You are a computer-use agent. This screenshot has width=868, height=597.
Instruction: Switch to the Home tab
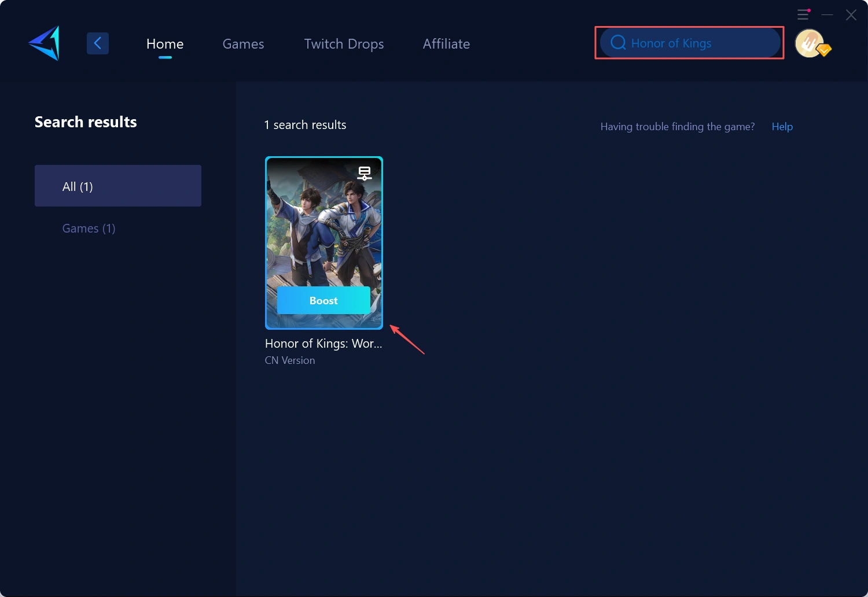pyautogui.click(x=165, y=44)
